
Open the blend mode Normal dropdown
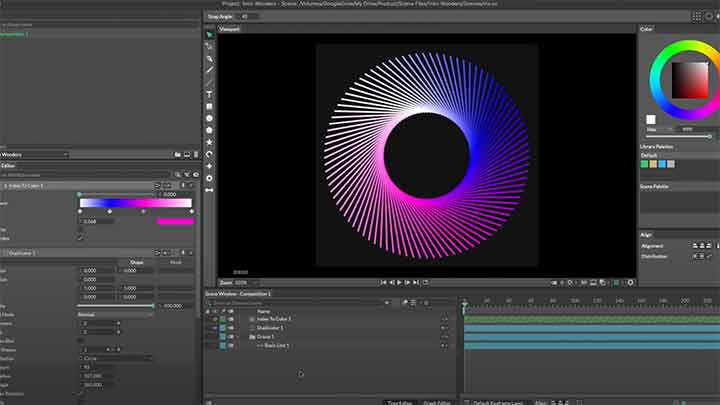pos(115,315)
